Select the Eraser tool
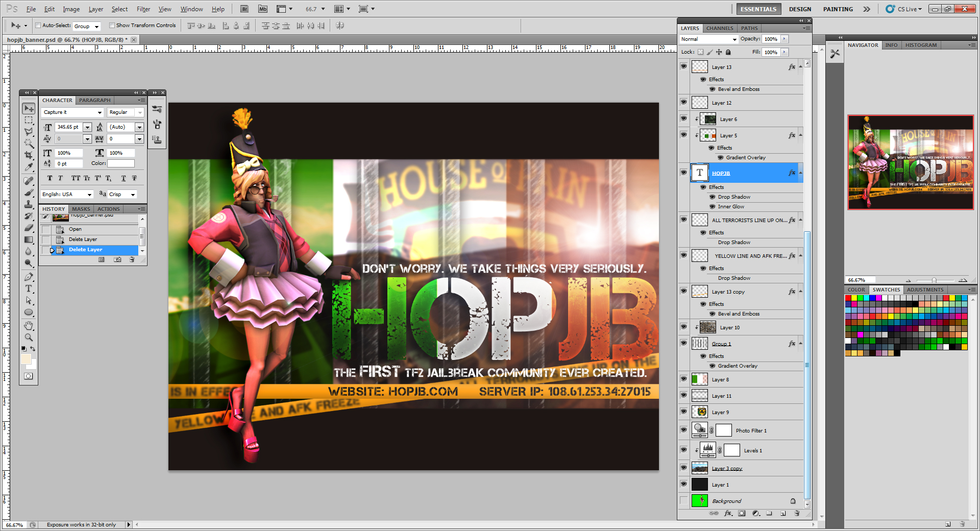 (29, 228)
